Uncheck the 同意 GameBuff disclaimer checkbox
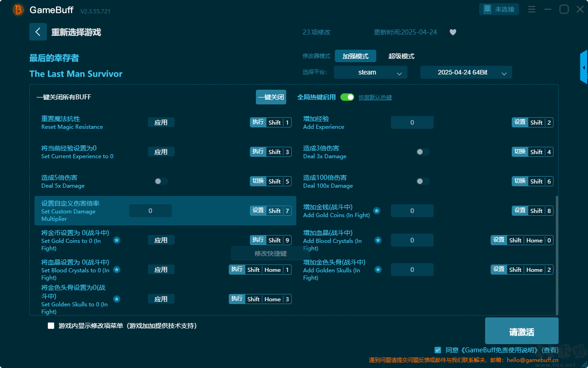Screen dimensions: 588x368 point(438,350)
